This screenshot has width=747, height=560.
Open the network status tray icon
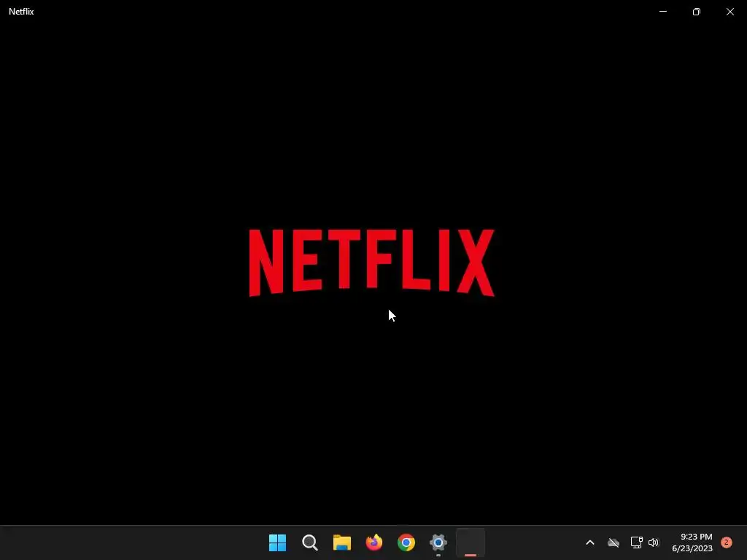636,542
